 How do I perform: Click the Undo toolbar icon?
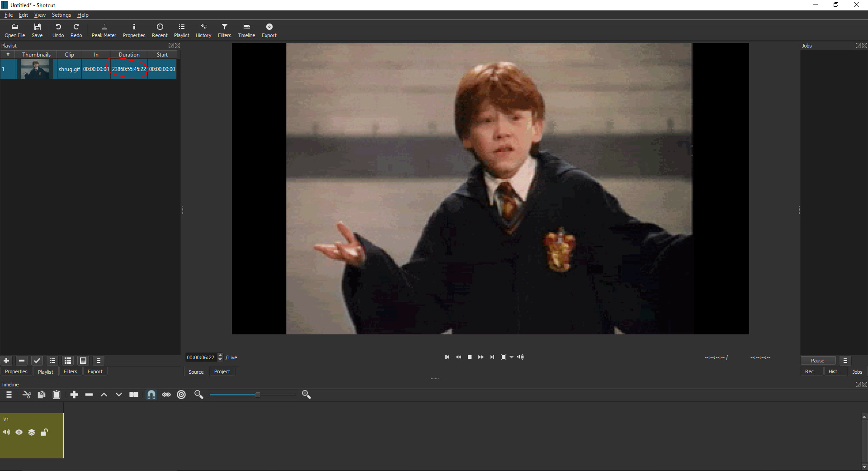[x=58, y=30]
